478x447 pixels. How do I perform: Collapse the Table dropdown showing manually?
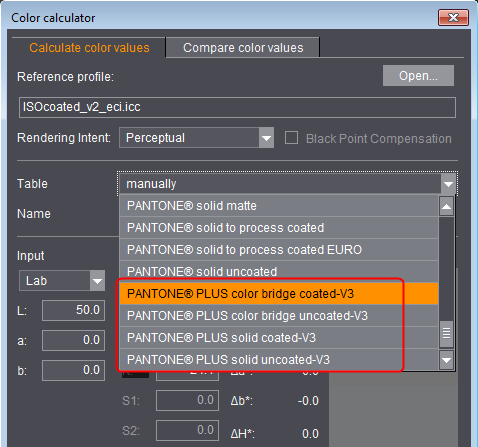coord(287,184)
